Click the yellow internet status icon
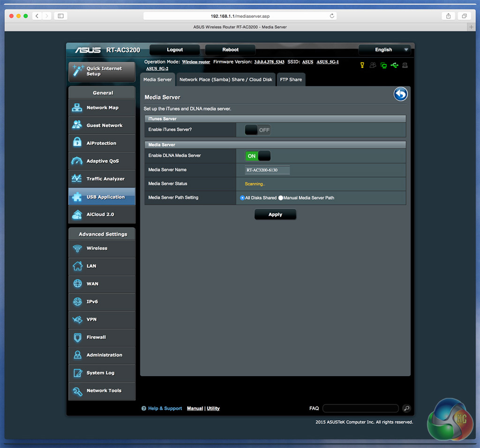 click(362, 65)
